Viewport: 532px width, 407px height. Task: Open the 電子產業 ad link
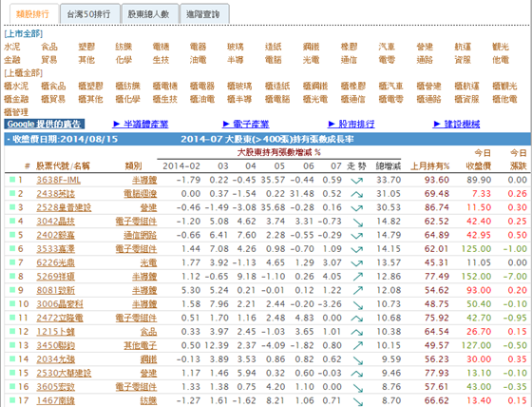(x=246, y=124)
